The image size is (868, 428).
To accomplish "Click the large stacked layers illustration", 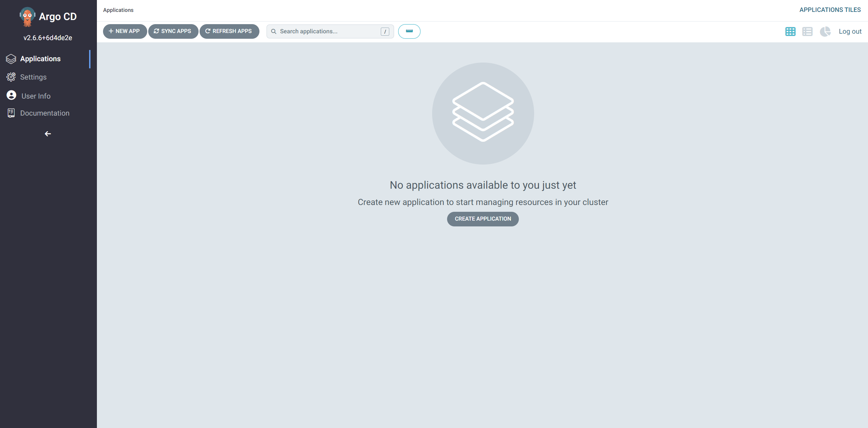I will (x=483, y=113).
